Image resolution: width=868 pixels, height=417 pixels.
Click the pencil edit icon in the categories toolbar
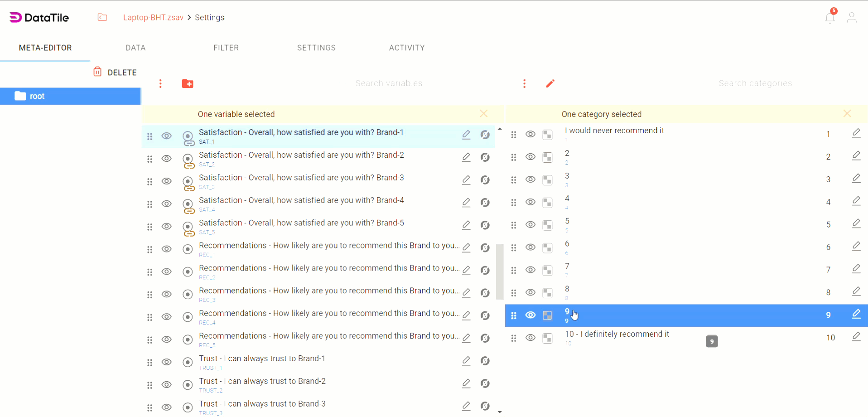pyautogui.click(x=550, y=83)
